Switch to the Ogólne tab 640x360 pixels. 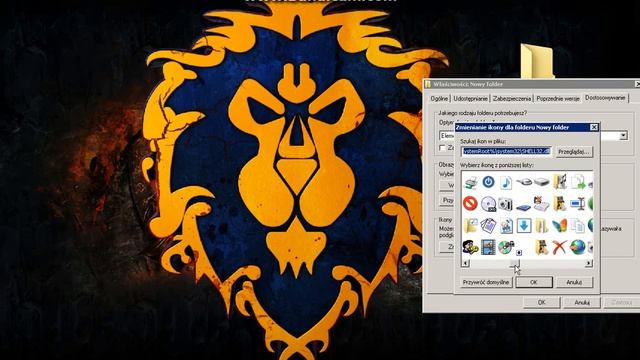(x=439, y=98)
